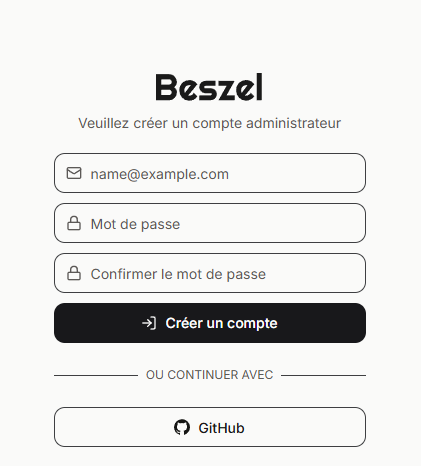This screenshot has width=421, height=466.
Task: Submit with the Créer un compte button
Action: pyautogui.click(x=210, y=323)
